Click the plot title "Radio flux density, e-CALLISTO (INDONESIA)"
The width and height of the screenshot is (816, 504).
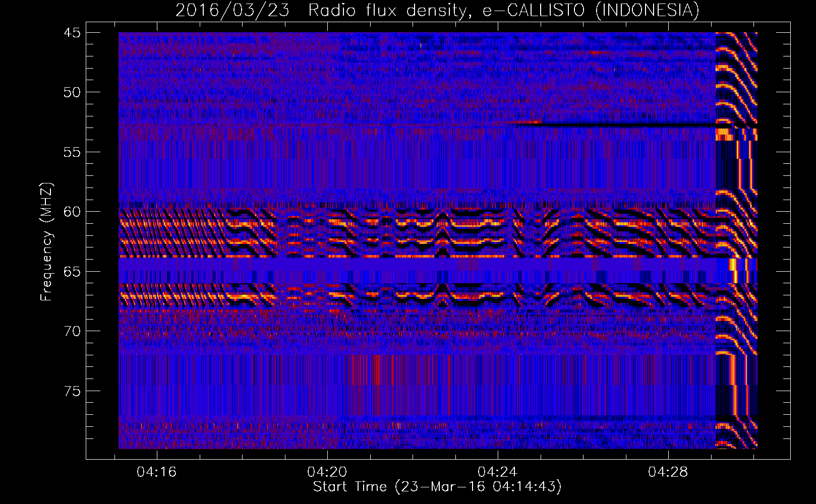tap(504, 10)
